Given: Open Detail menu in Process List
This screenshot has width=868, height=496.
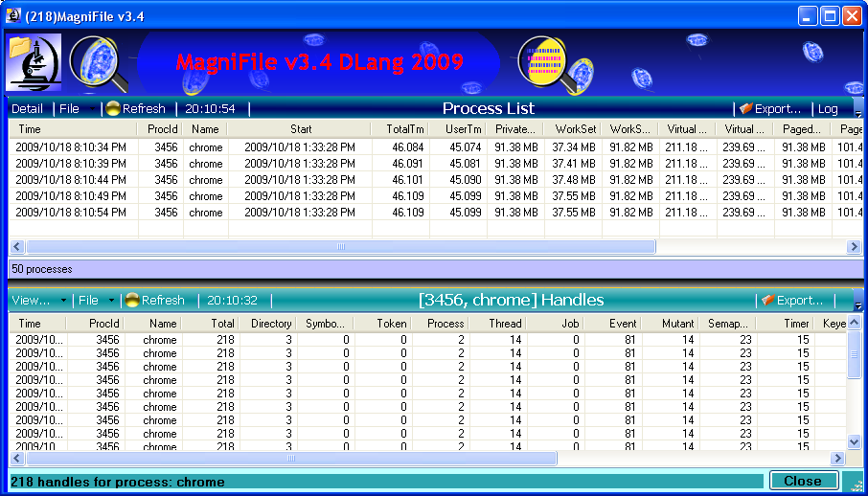Looking at the screenshot, I should [x=27, y=109].
